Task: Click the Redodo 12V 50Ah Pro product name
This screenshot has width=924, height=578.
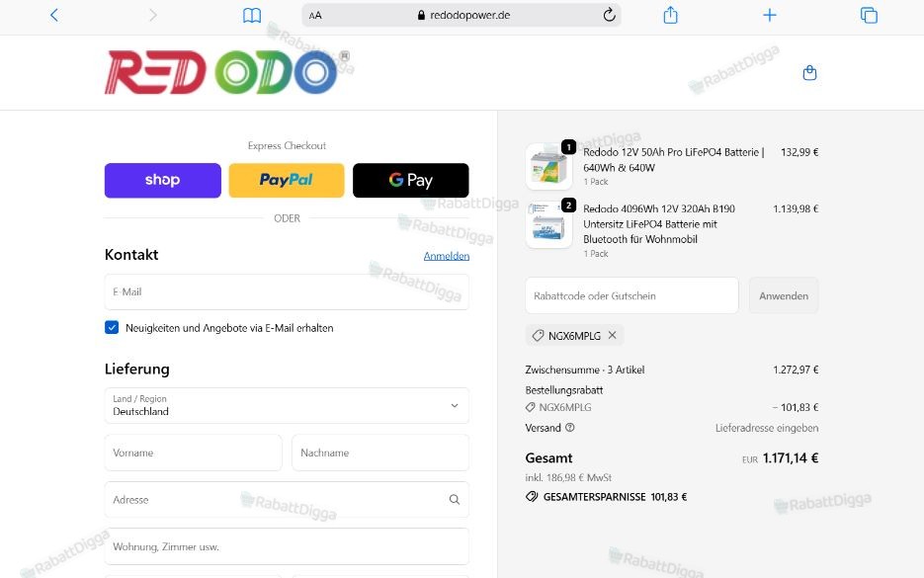Action: click(673, 160)
